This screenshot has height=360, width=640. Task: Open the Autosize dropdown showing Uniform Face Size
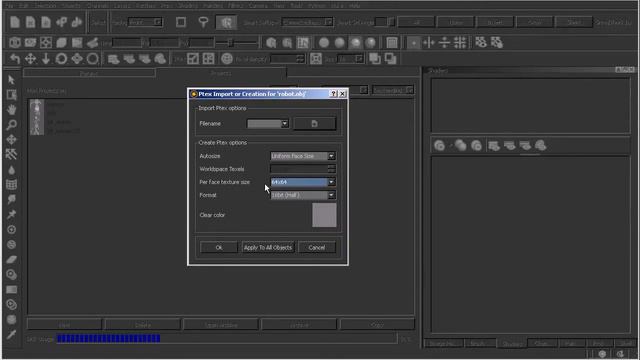303,156
